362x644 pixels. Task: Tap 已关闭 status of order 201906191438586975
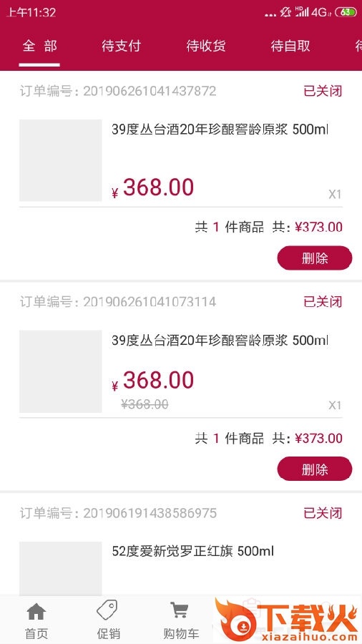click(323, 513)
